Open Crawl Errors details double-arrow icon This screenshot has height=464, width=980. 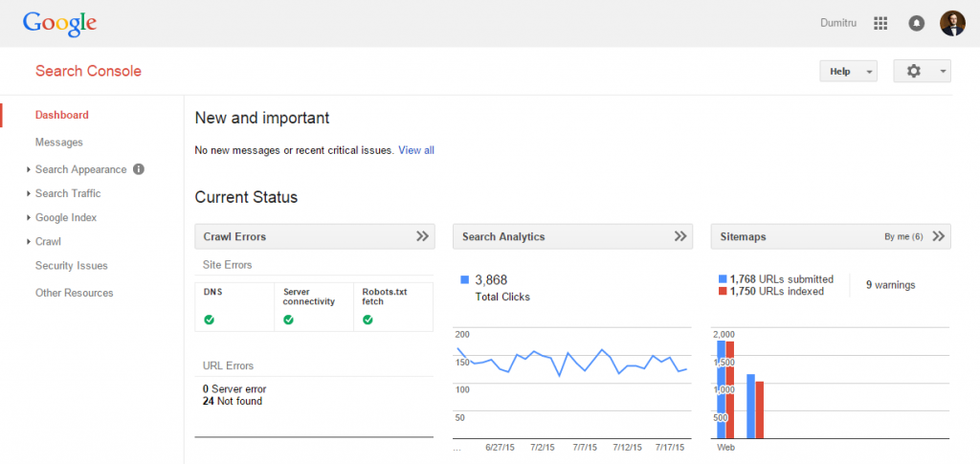(422, 236)
